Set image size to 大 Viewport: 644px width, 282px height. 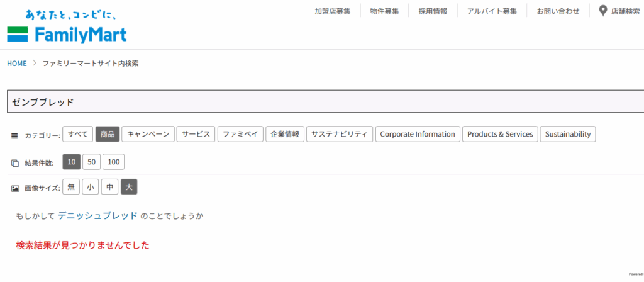129,187
